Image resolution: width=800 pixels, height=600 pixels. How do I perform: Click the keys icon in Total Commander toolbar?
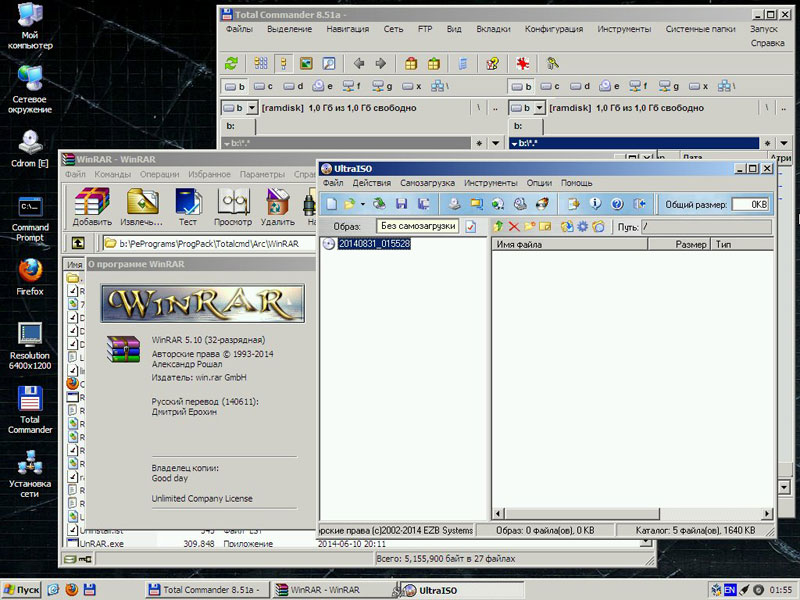(x=553, y=63)
